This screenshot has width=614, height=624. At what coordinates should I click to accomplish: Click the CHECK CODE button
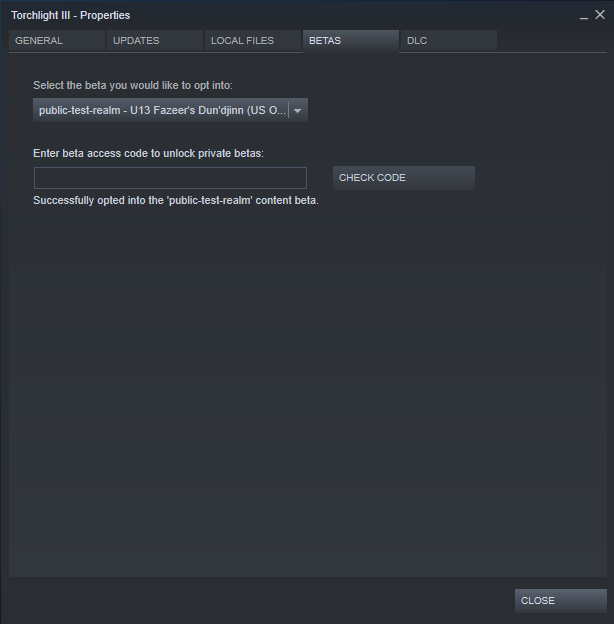point(404,178)
